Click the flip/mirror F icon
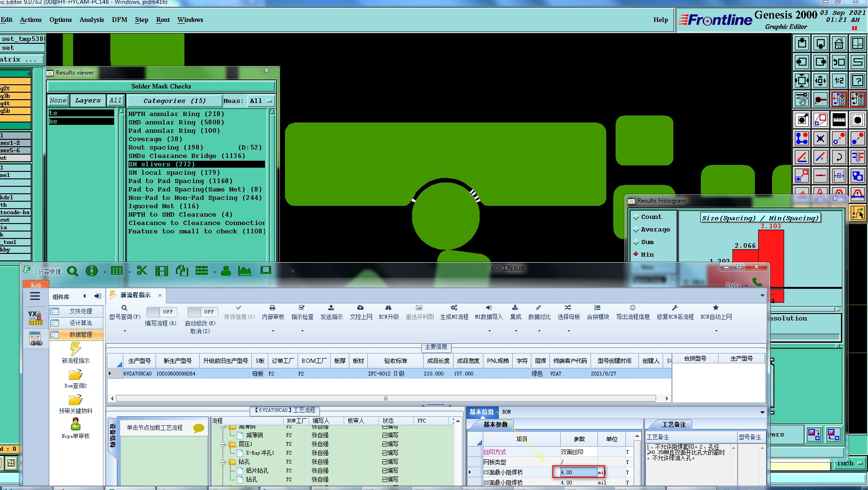This screenshot has height=490, width=868. point(857,157)
